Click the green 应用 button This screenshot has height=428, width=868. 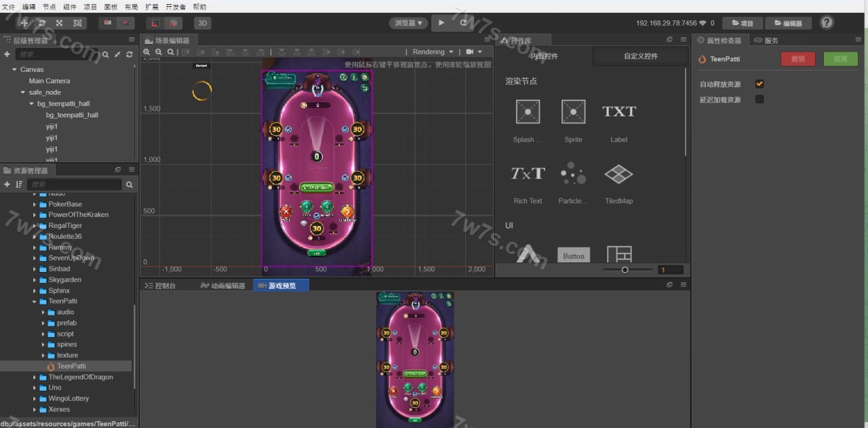point(840,59)
